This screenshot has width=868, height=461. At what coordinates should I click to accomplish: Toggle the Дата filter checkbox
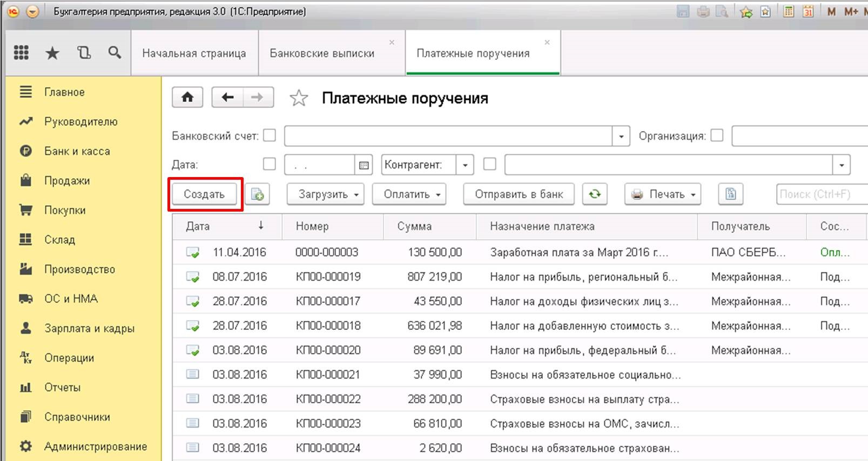[x=269, y=164]
